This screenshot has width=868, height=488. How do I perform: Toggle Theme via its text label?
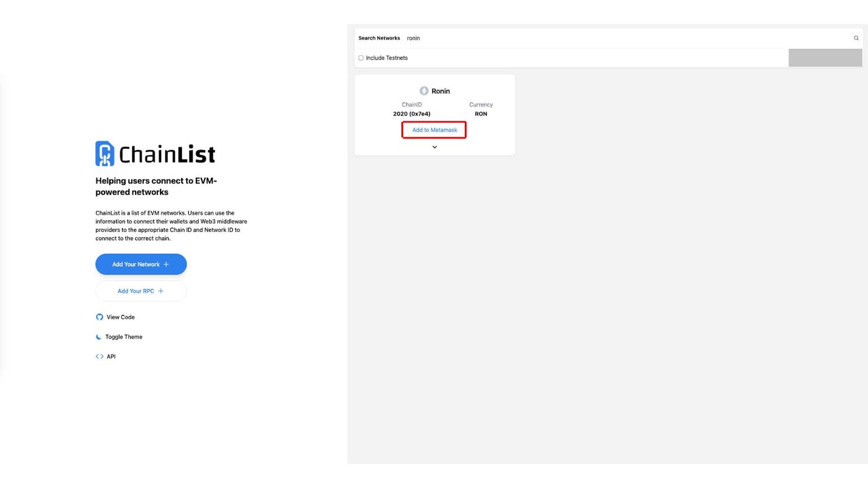(124, 337)
